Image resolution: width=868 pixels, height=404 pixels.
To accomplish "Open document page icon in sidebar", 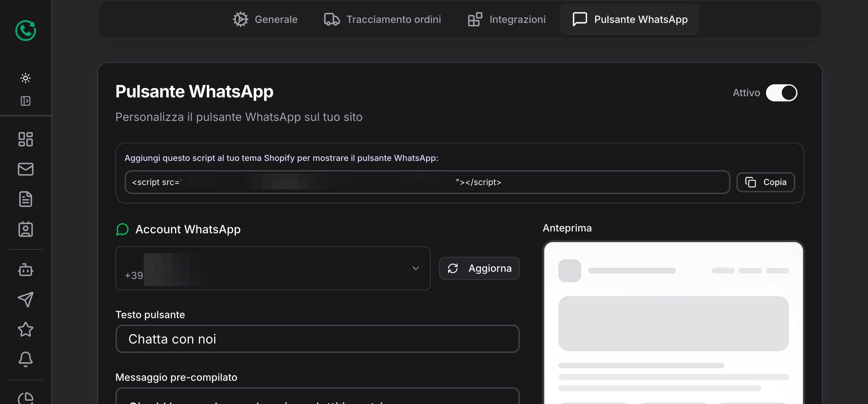I will click(26, 199).
